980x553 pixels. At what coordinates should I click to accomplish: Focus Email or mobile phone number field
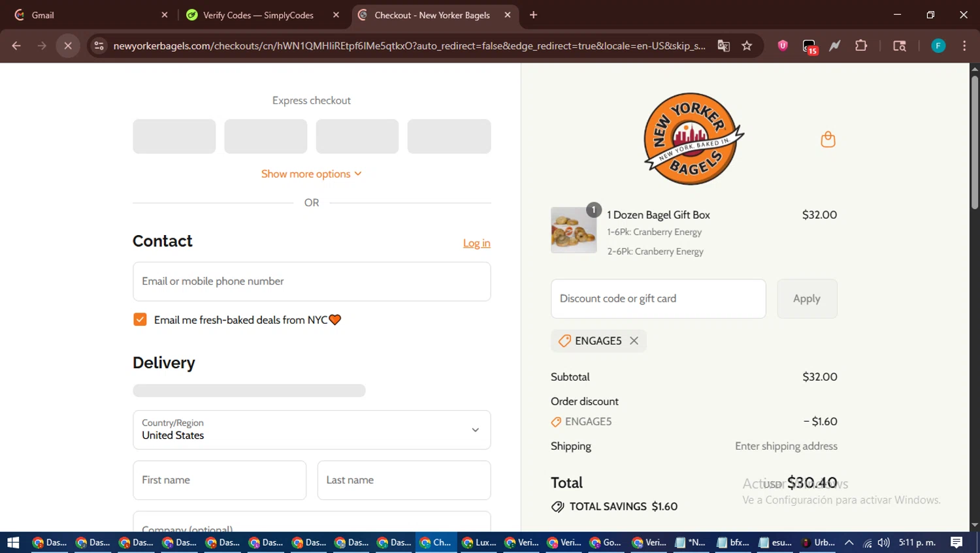coord(312,281)
